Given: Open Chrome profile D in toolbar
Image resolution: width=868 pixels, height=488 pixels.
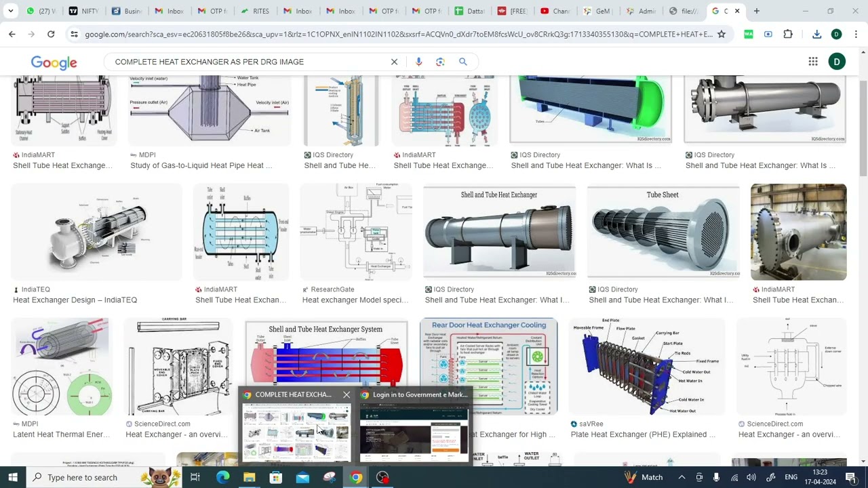Looking at the screenshot, I should (x=836, y=34).
